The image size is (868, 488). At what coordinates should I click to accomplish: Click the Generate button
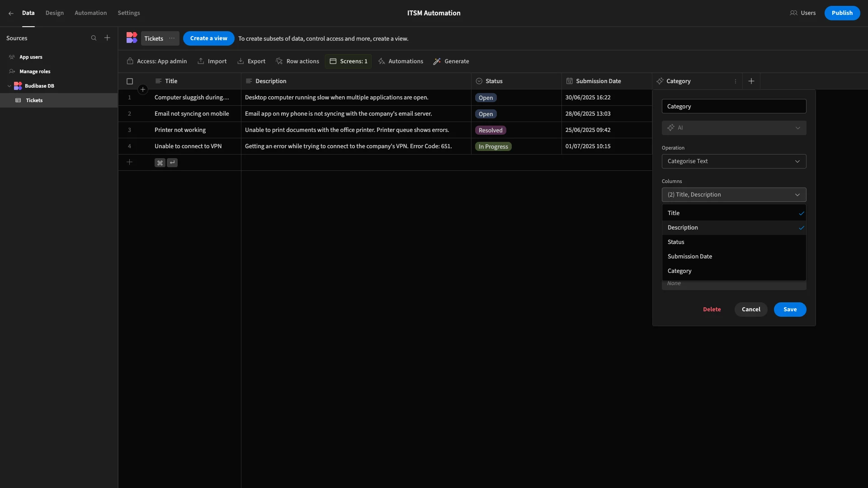[x=451, y=61]
